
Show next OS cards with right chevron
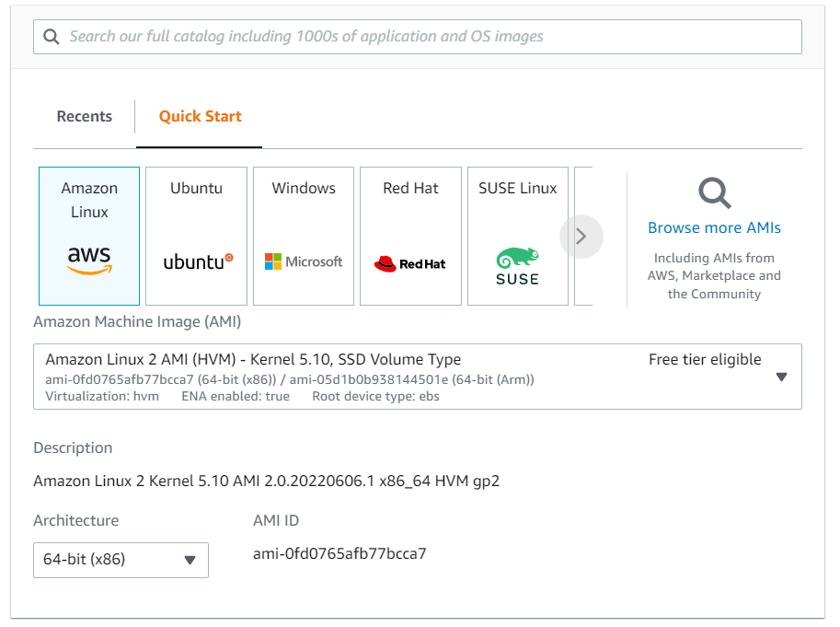581,237
